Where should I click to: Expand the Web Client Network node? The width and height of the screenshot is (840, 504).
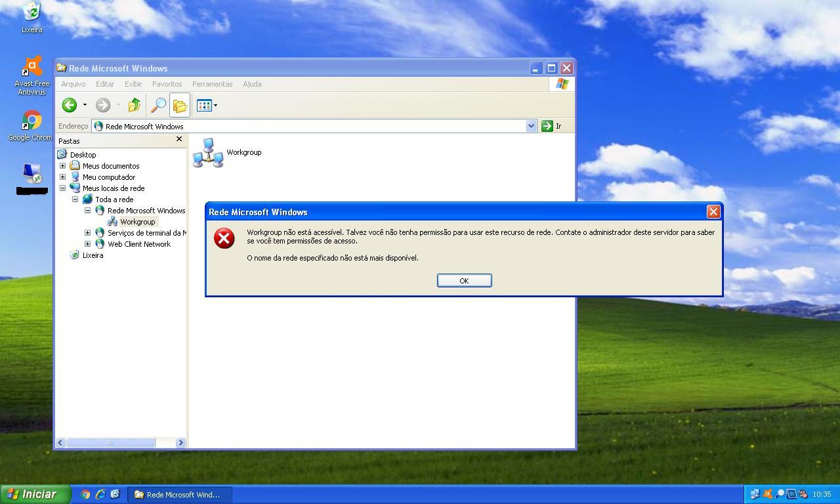(87, 244)
